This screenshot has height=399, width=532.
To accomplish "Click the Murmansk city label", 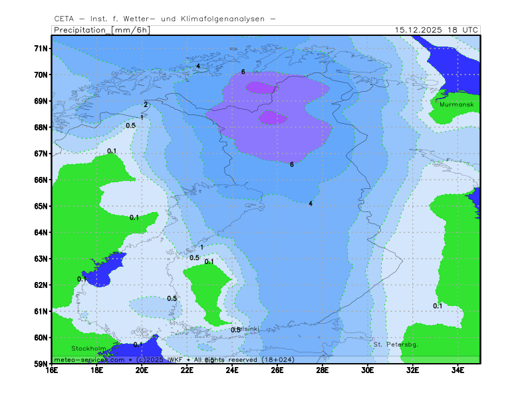I will [x=456, y=104].
